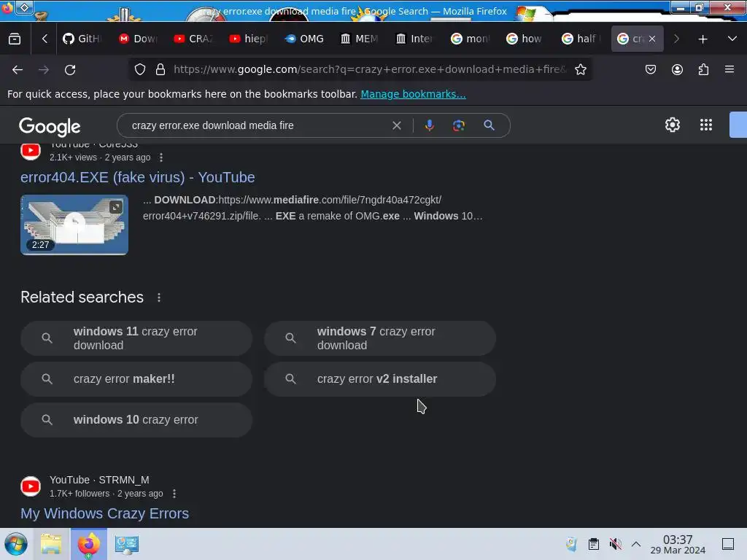Play the 2:27 video thumbnail
747x560 pixels.
tap(74, 225)
